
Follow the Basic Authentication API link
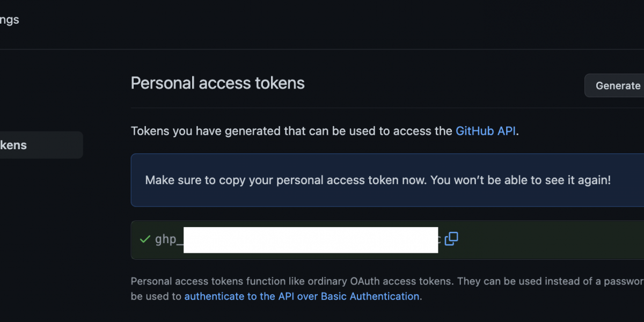point(302,296)
